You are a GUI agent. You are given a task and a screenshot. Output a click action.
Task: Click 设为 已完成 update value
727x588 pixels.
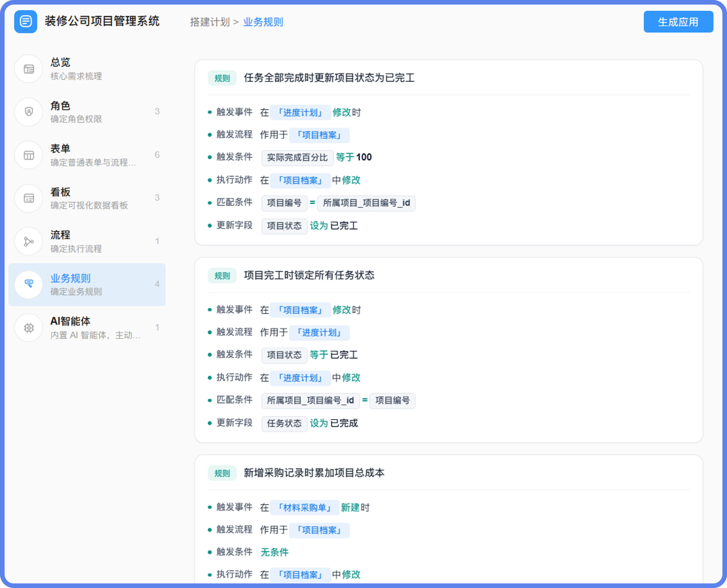pyautogui.click(x=334, y=423)
